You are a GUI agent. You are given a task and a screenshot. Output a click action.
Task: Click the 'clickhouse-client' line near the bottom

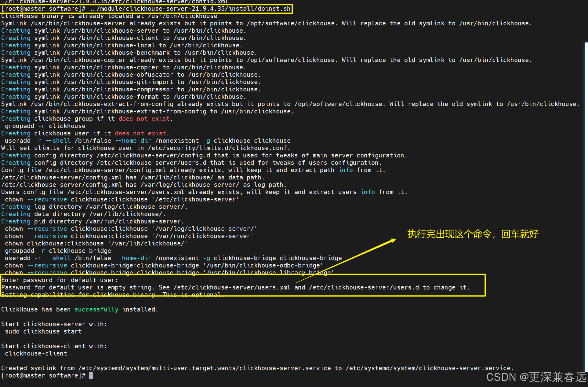[x=36, y=353]
